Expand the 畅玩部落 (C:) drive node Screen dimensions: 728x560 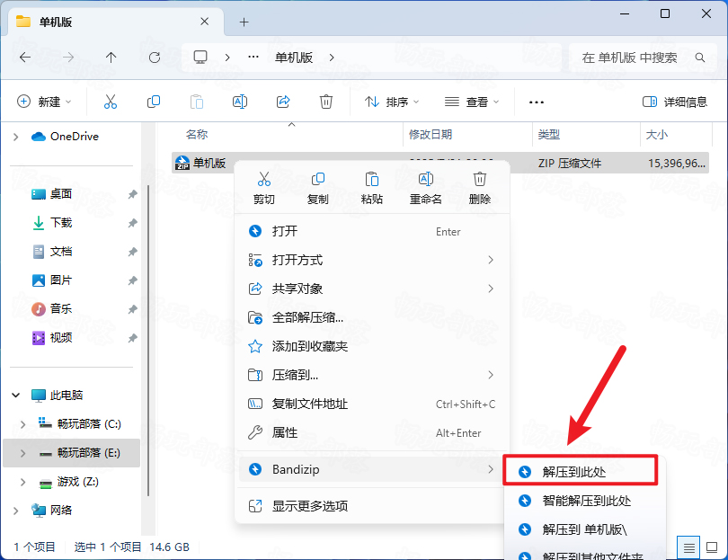pyautogui.click(x=22, y=424)
